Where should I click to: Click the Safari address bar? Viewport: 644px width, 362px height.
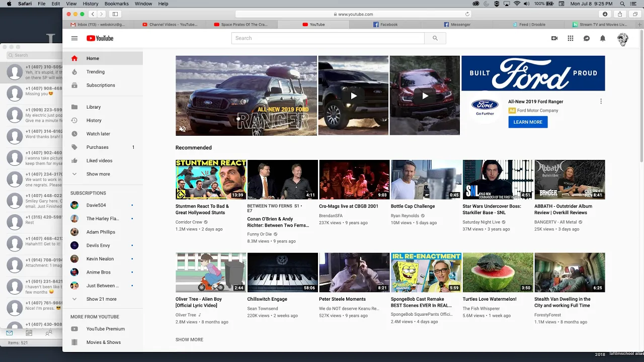353,14
